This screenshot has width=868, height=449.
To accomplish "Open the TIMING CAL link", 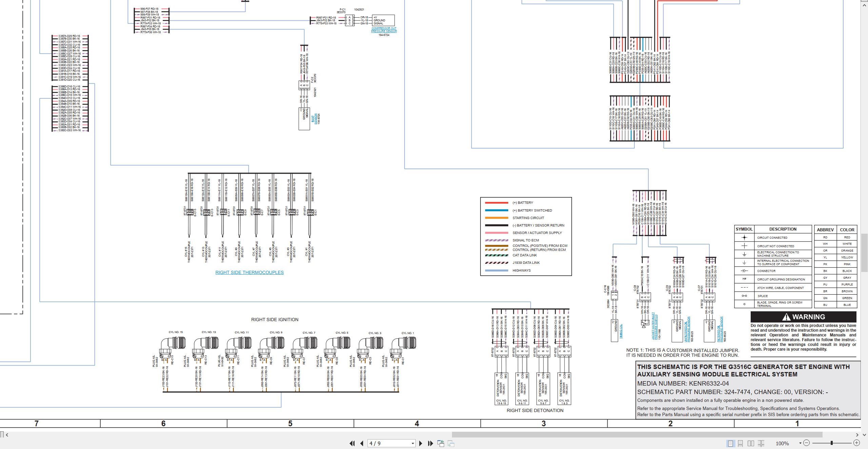I will tap(621, 331).
